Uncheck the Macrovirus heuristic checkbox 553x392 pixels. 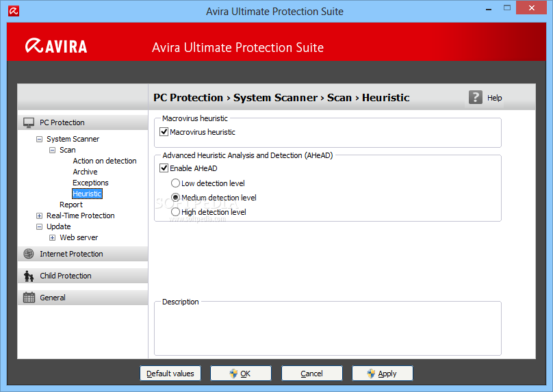pos(164,132)
